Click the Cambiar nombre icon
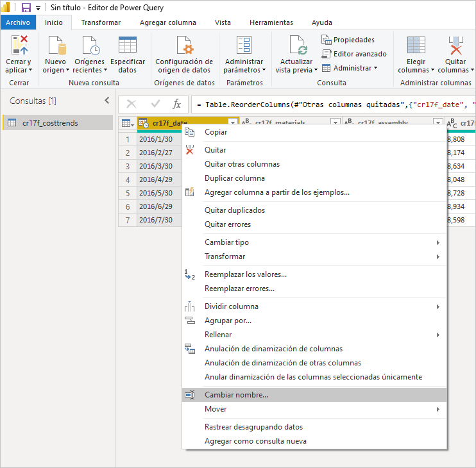The image size is (476, 468). [x=190, y=395]
